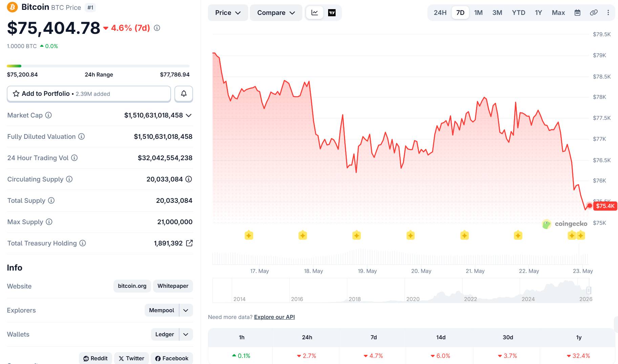
Task: Click the 21,000,000 Max Supply value
Action: tap(175, 222)
